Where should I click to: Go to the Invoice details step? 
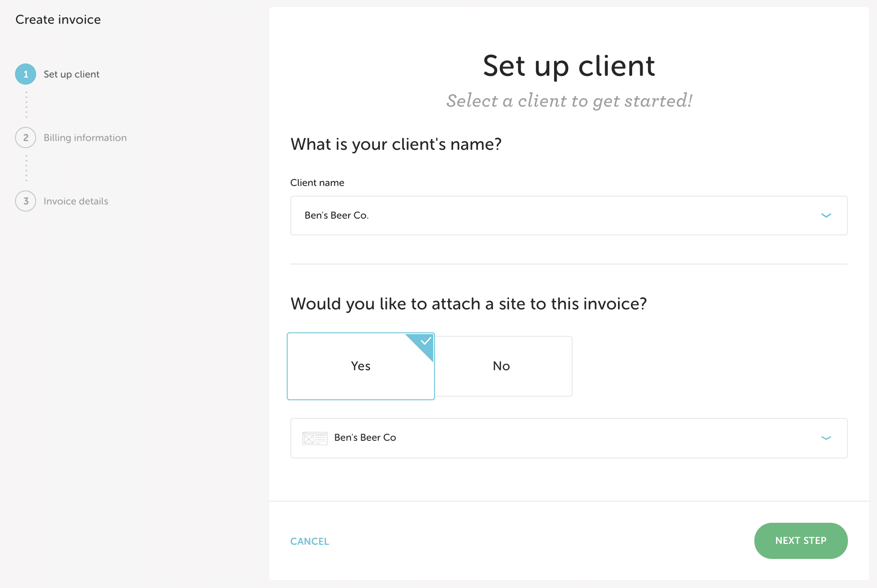(x=76, y=201)
